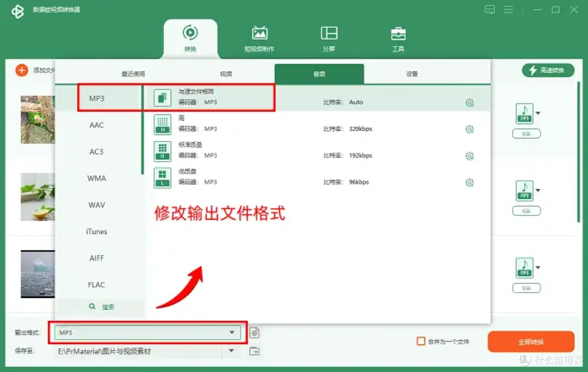Switch to the 设备 device format tab
The height and width of the screenshot is (372, 588).
412,74
